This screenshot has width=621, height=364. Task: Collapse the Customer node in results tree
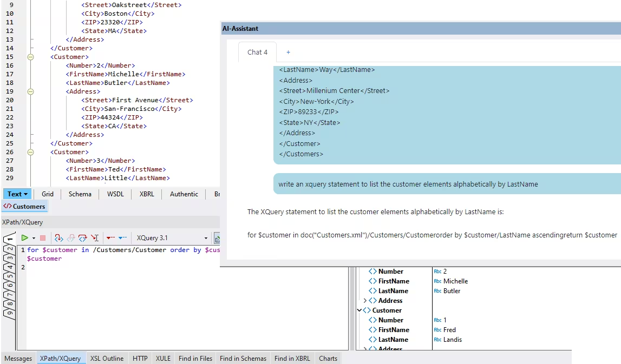(x=359, y=310)
